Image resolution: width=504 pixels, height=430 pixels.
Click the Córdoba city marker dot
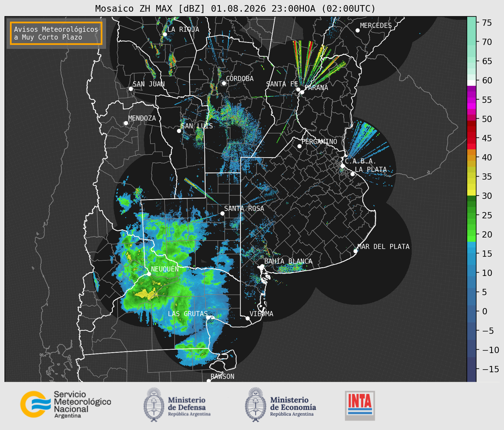[224, 83]
